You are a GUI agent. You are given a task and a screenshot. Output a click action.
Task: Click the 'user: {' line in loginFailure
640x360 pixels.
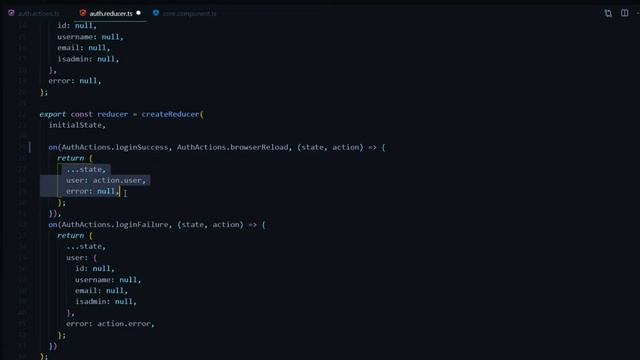[81, 258]
